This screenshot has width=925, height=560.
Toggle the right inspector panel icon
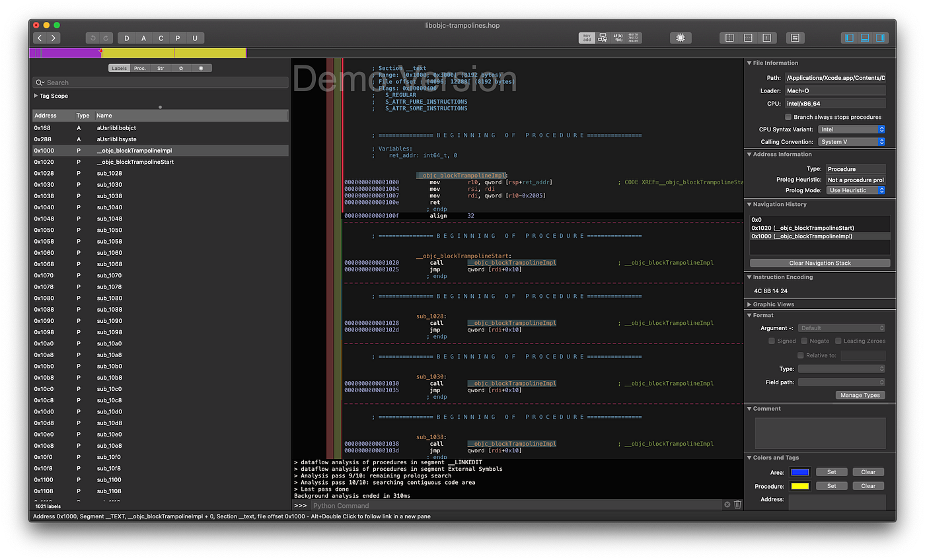881,38
